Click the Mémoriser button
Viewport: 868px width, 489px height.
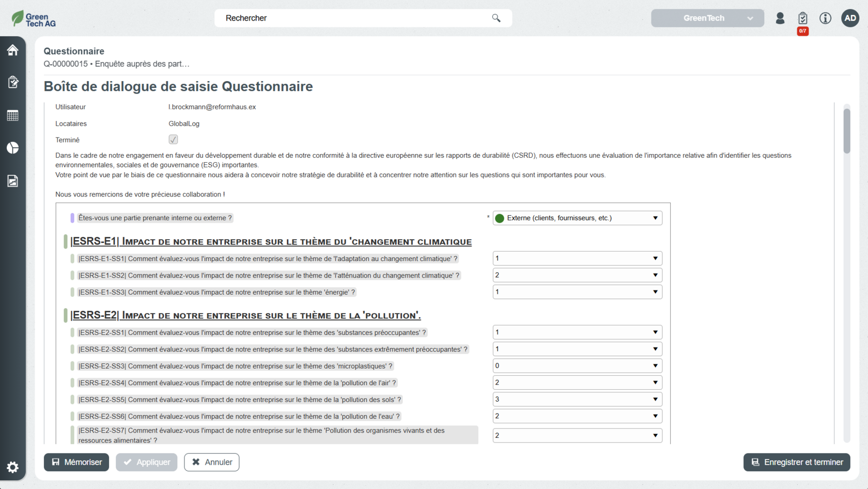(76, 462)
